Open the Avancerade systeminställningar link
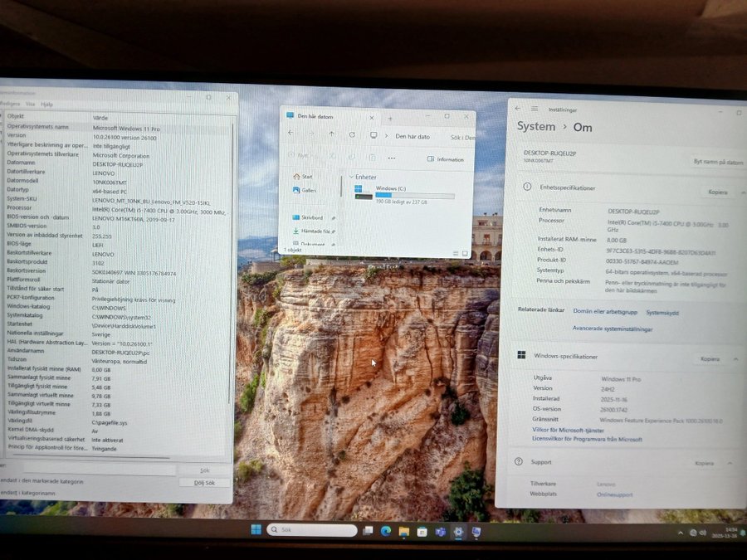This screenshot has width=747, height=560. [613, 329]
